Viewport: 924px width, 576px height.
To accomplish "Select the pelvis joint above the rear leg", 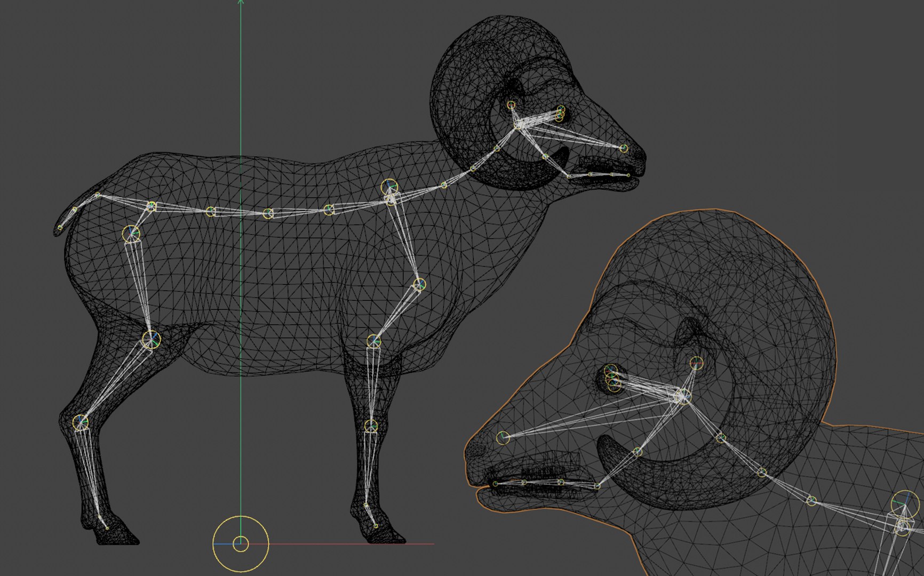I will (152, 206).
